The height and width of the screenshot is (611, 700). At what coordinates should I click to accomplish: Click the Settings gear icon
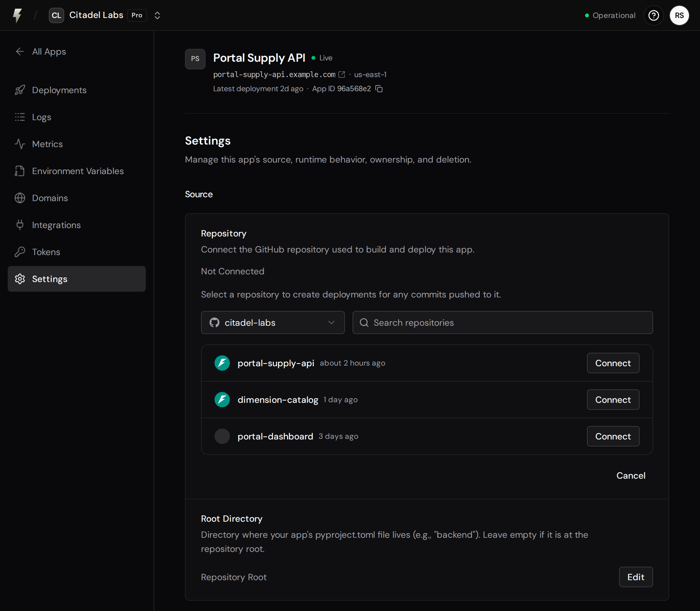pyautogui.click(x=20, y=279)
